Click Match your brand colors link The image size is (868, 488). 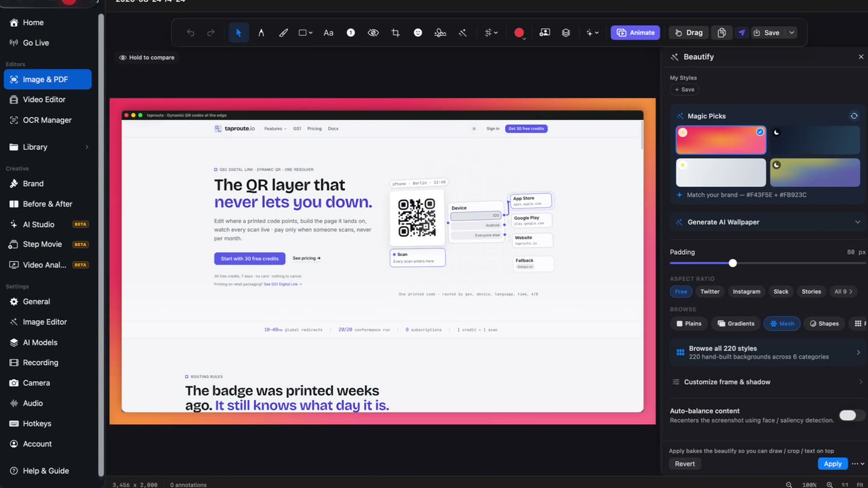click(741, 195)
